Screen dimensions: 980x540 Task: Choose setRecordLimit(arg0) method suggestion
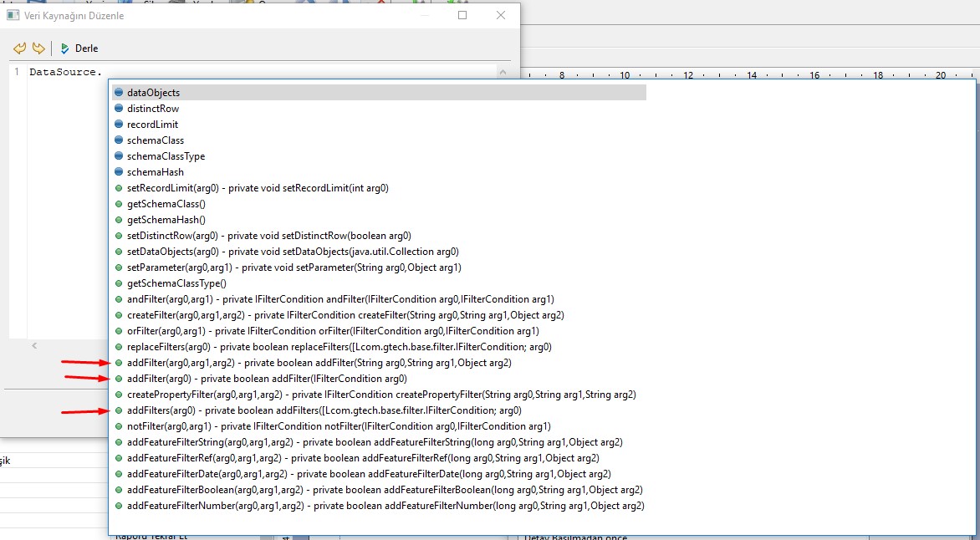point(257,188)
